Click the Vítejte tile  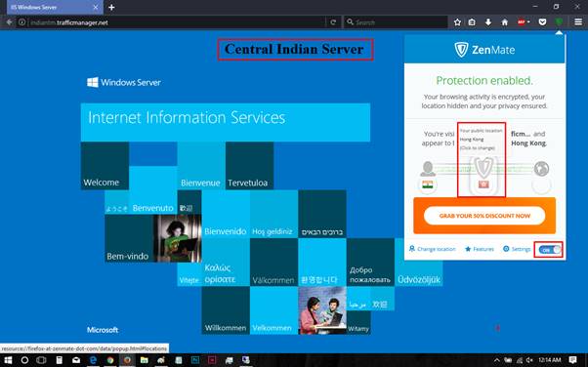[x=189, y=274]
